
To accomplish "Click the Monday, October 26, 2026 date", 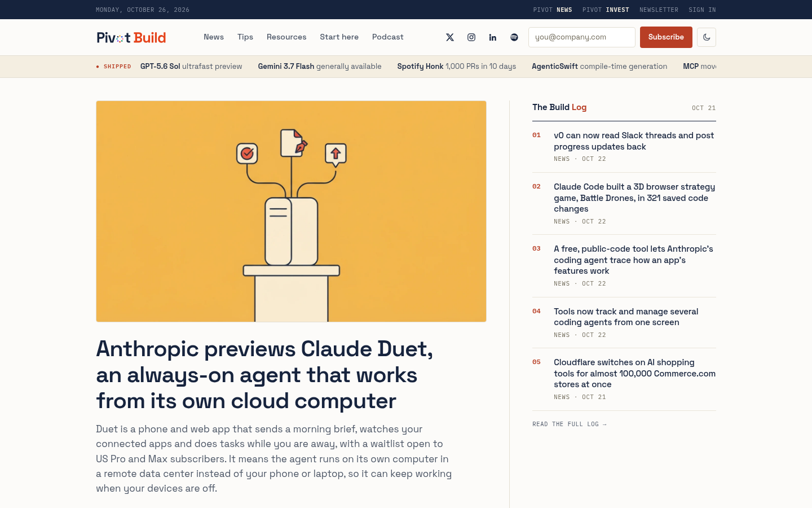I will 143,10.
